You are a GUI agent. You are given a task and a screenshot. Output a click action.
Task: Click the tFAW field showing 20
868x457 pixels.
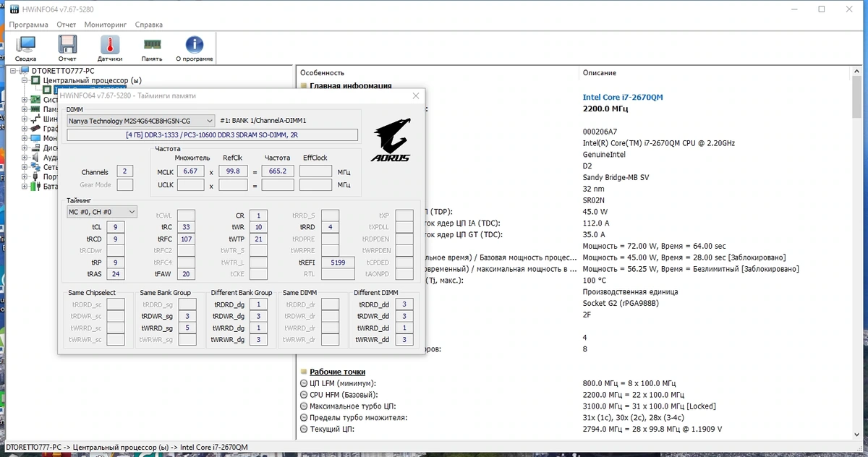point(186,274)
